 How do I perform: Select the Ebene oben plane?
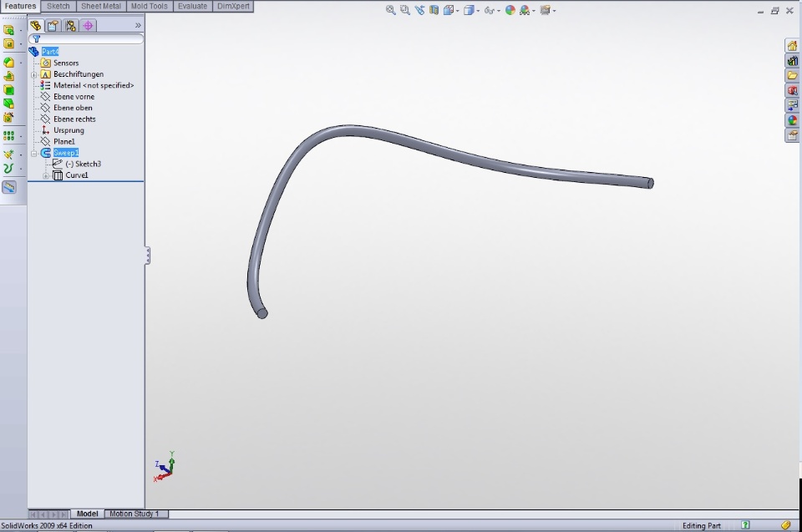pos(73,108)
